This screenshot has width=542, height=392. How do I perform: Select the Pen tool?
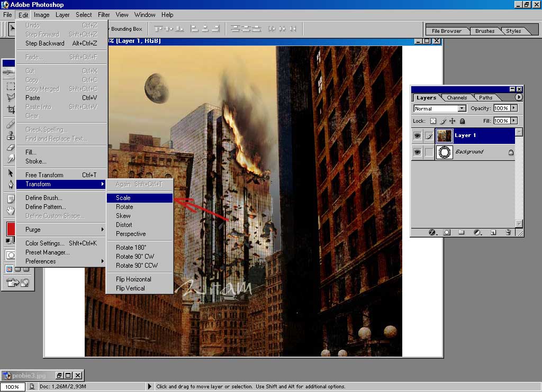point(11,185)
